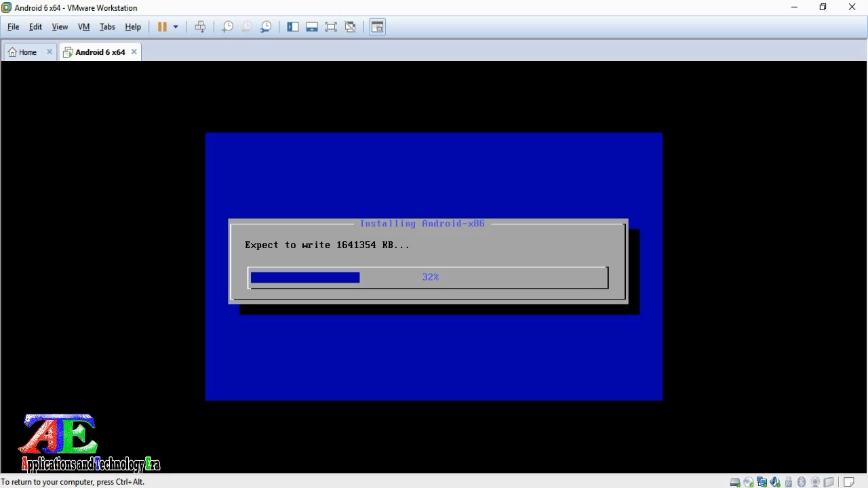Viewport: 868px width, 488px height.
Task: Open the Edit menu
Action: pyautogui.click(x=35, y=27)
